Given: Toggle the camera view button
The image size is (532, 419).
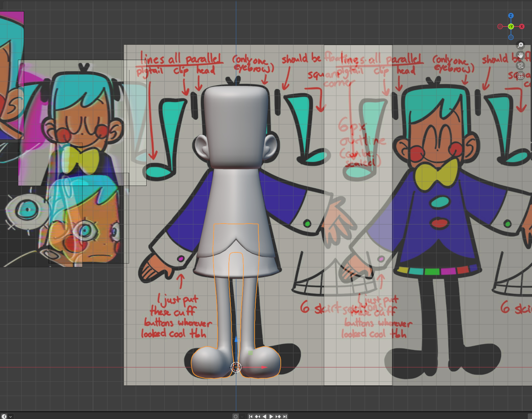Looking at the screenshot, I should 520,65.
